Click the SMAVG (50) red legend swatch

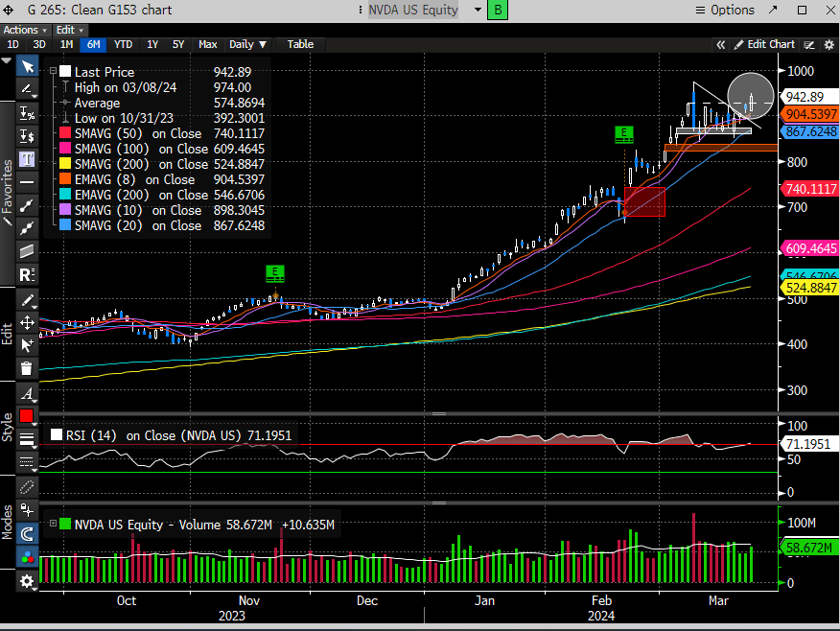tap(65, 133)
